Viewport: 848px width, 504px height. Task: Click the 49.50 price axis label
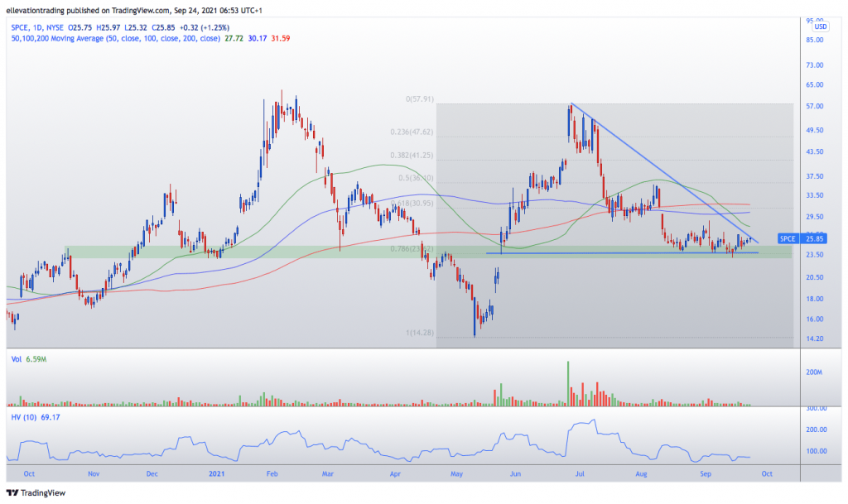815,130
